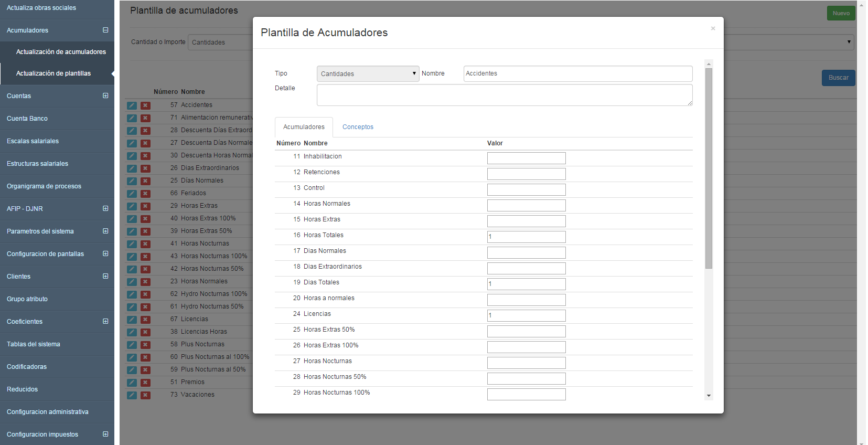The image size is (868, 445).
Task: Focus the Detalle text area
Action: (504, 95)
